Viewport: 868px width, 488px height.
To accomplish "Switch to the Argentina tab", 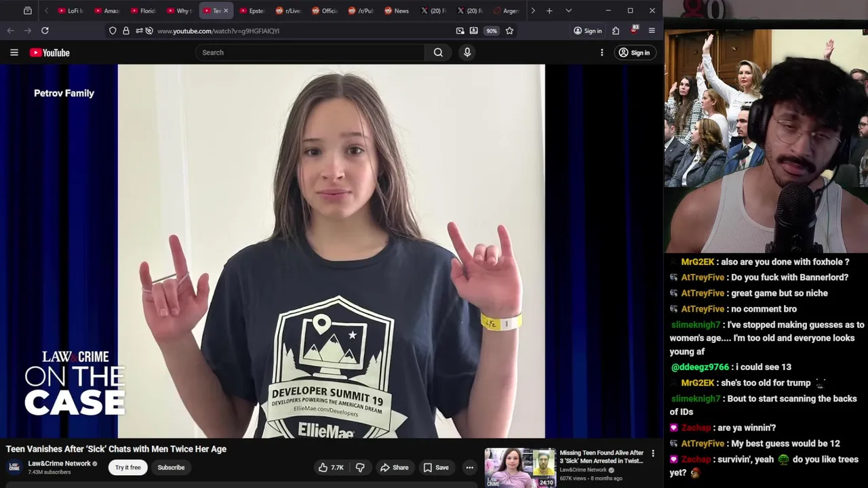I will pos(506,11).
